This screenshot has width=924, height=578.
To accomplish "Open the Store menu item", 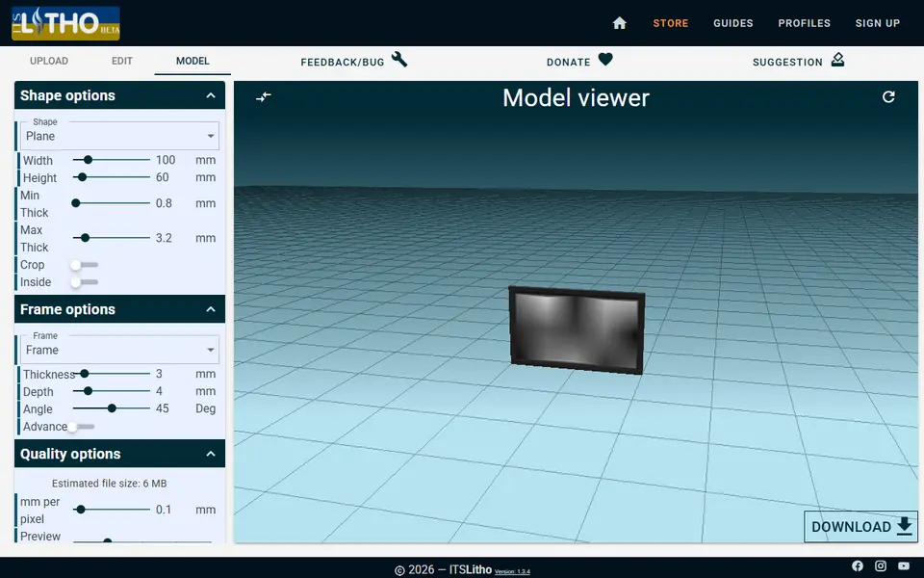I will point(671,23).
